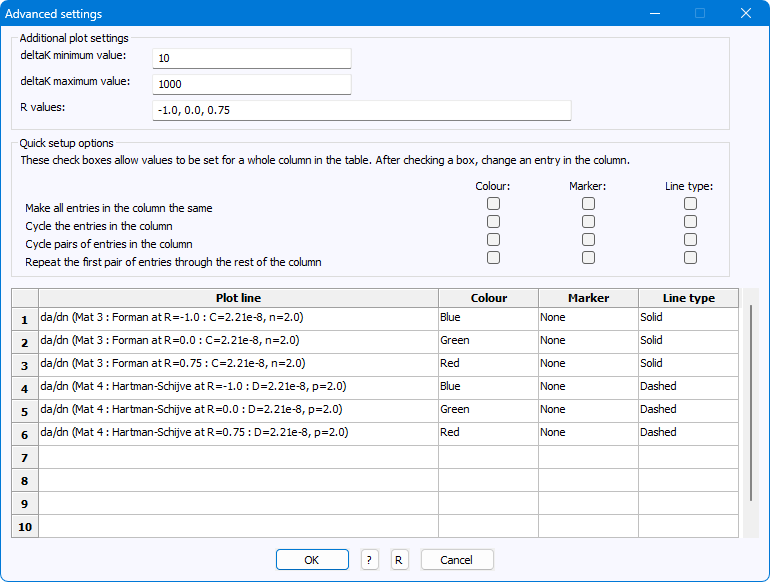Select the Marker column header

pos(588,298)
